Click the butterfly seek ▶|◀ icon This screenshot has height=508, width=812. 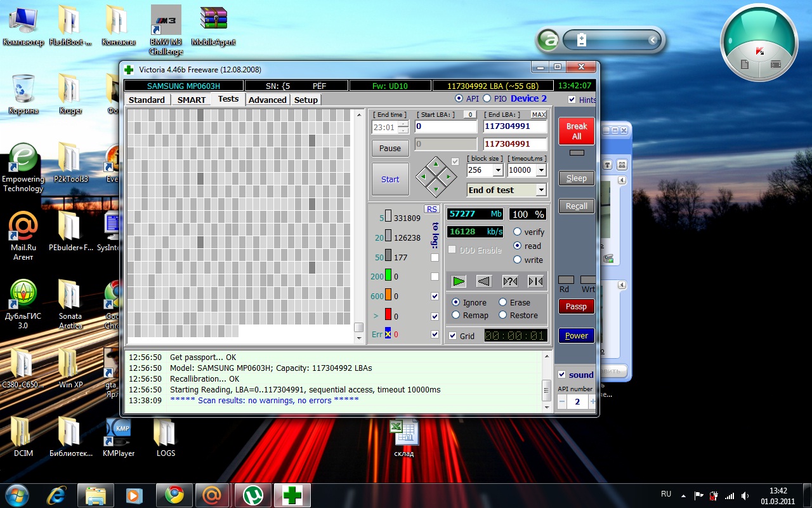(535, 281)
